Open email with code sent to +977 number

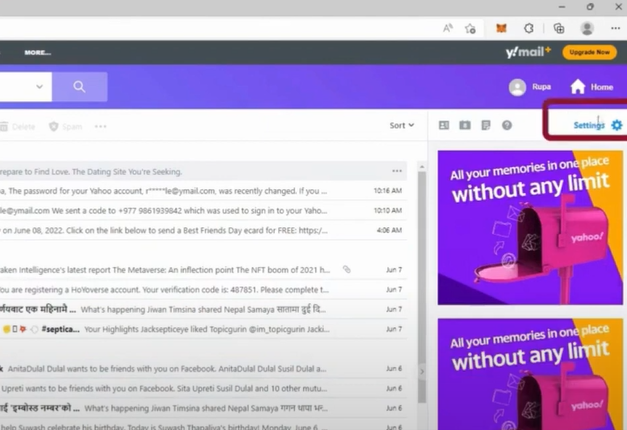point(204,210)
